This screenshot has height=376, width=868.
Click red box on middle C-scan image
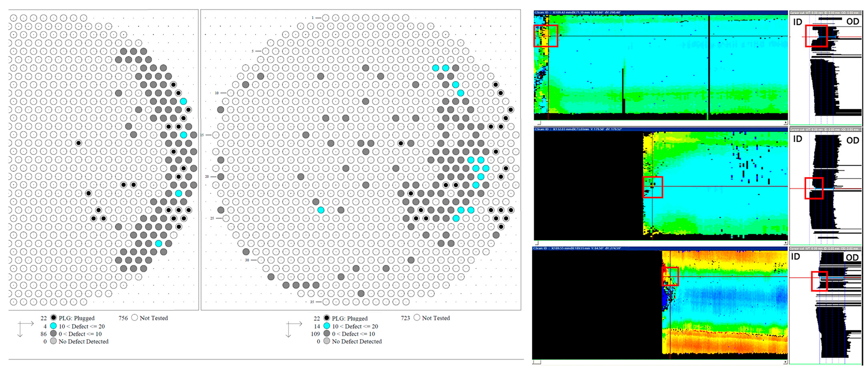[x=653, y=187]
